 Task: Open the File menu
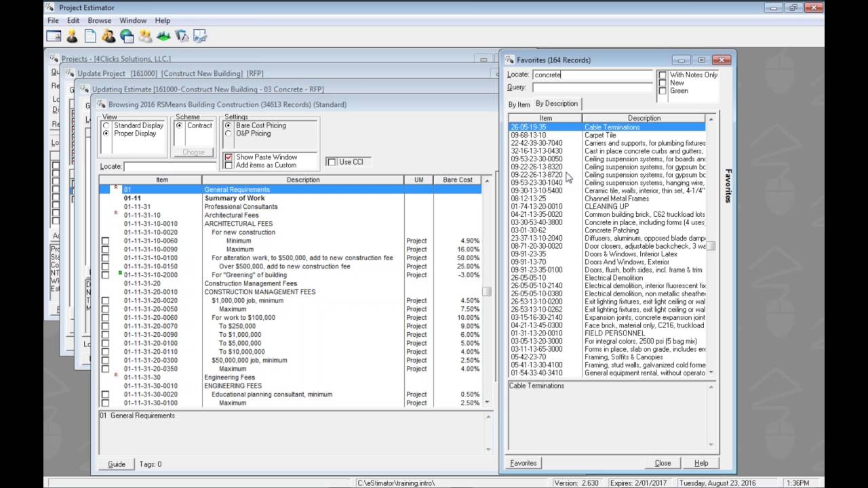click(53, 20)
